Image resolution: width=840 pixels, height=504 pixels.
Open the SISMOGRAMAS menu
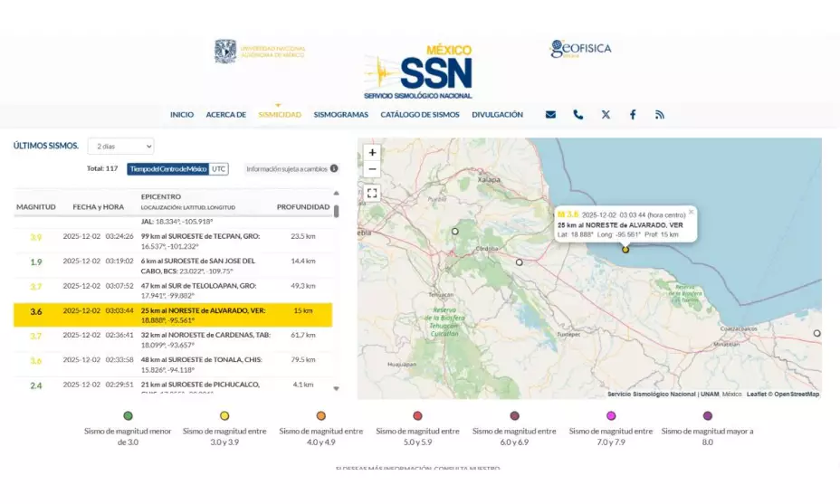click(x=340, y=115)
